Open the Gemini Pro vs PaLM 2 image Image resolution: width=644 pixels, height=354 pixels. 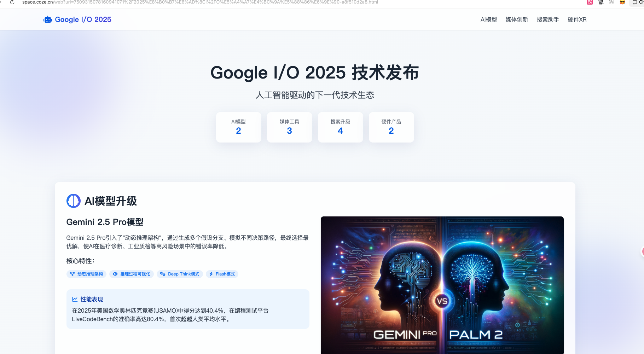click(442, 285)
